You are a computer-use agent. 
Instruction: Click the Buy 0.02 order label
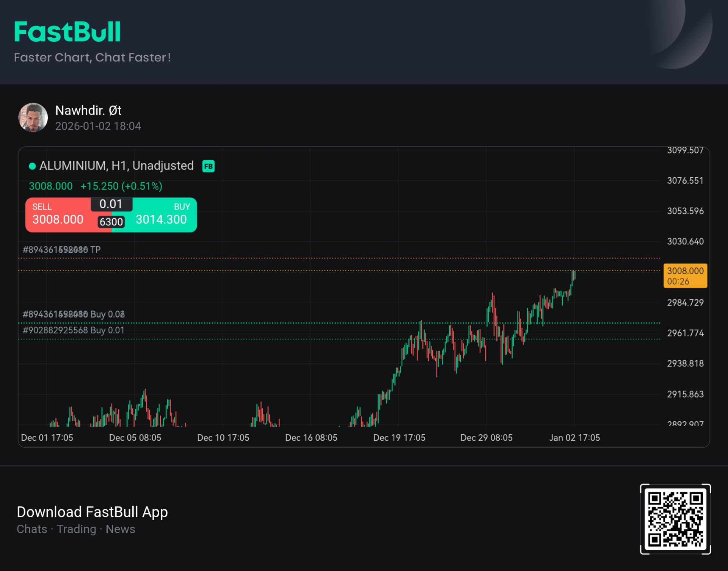pos(74,314)
